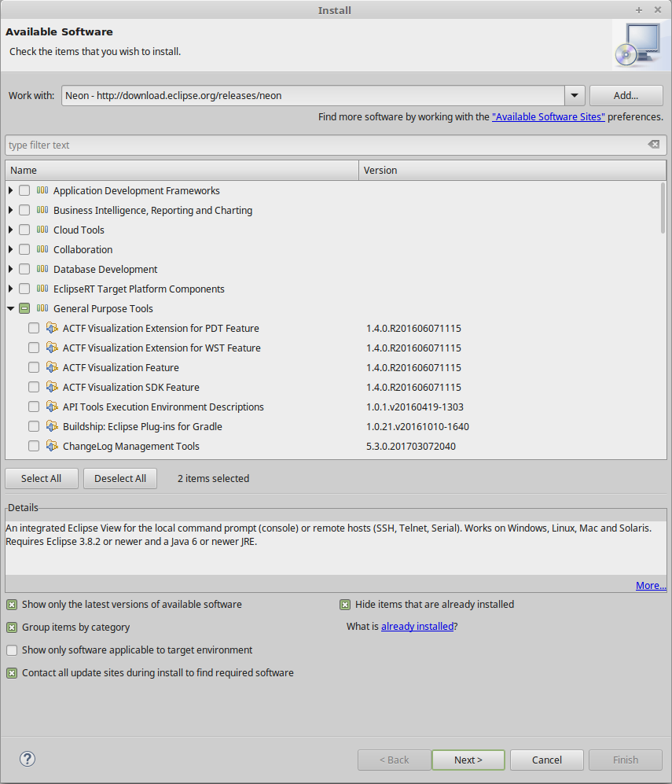
Task: Click the Work with site URL field
Action: point(314,95)
